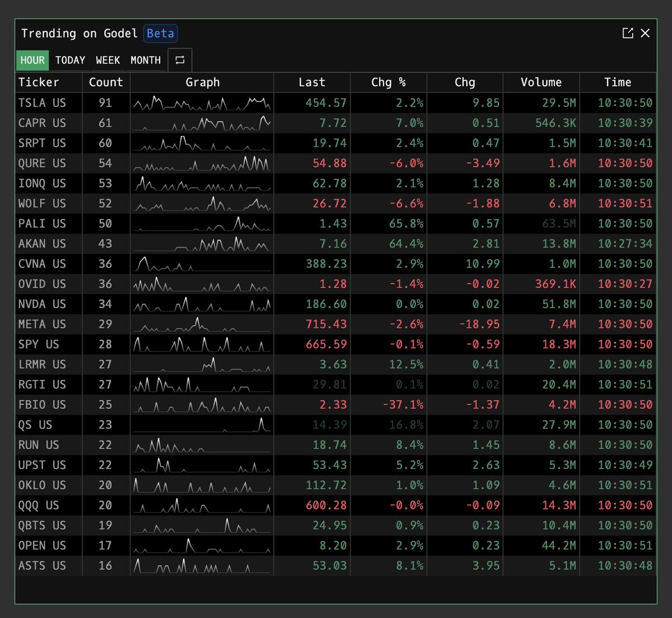Open panel in pop-out window icon
The height and width of the screenshot is (618, 672).
coord(628,34)
